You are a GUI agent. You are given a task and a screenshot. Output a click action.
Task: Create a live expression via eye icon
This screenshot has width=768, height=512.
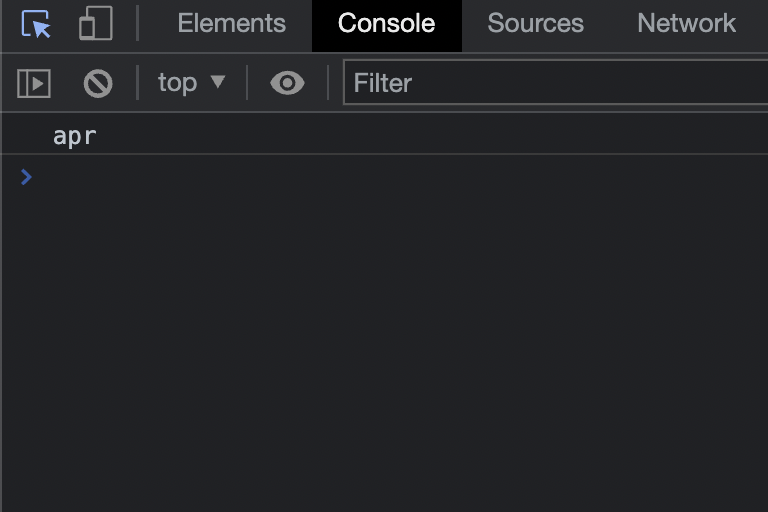coord(288,83)
